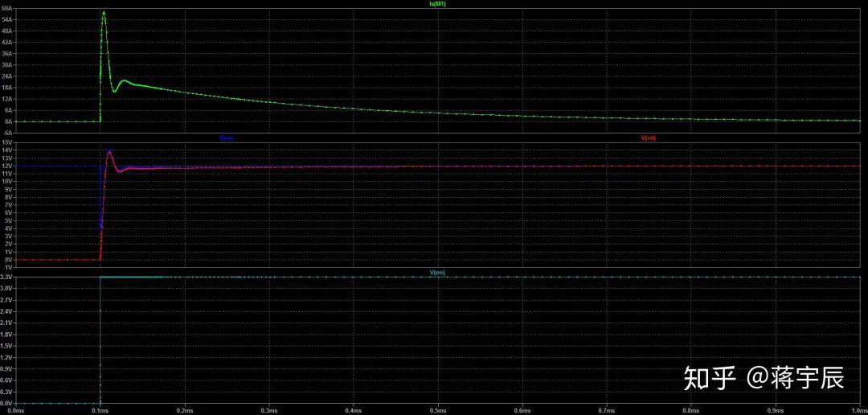Click the green current peak near 58A
This screenshot has height=415, width=868.
point(104,12)
